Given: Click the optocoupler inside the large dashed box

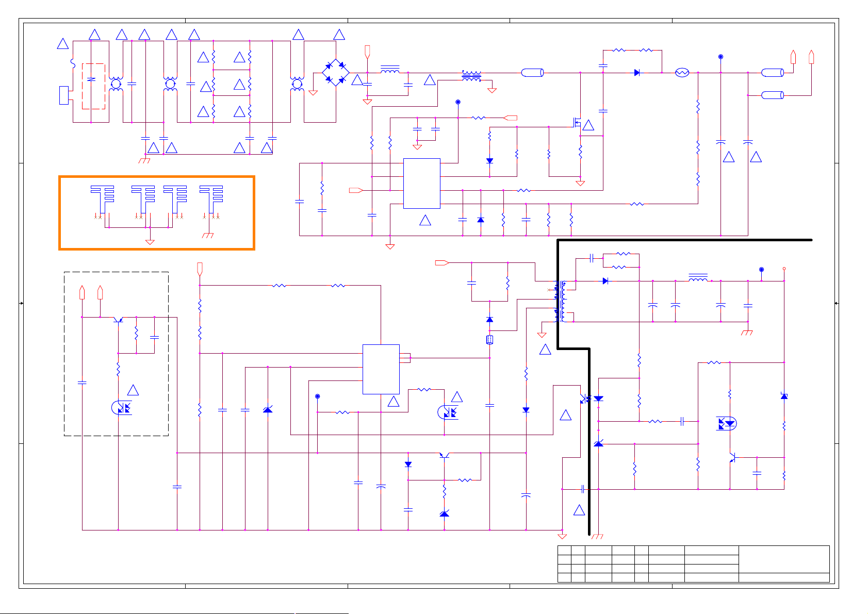Looking at the screenshot, I should pyautogui.click(x=122, y=408).
